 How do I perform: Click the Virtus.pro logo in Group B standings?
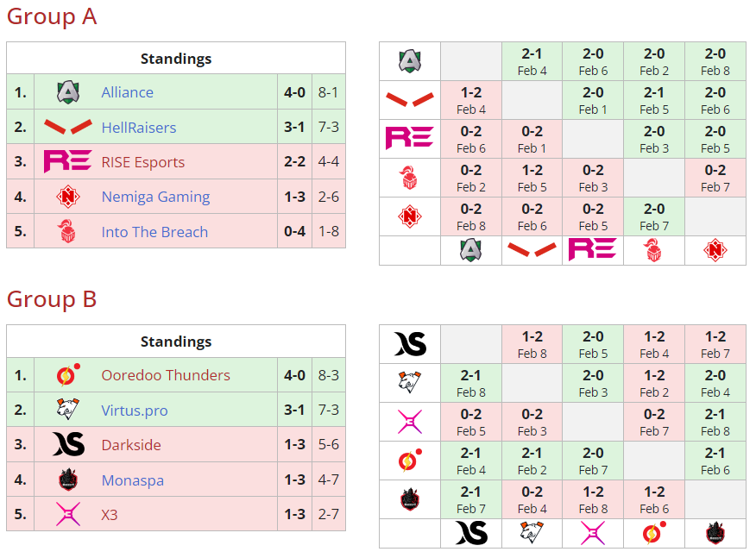68,411
